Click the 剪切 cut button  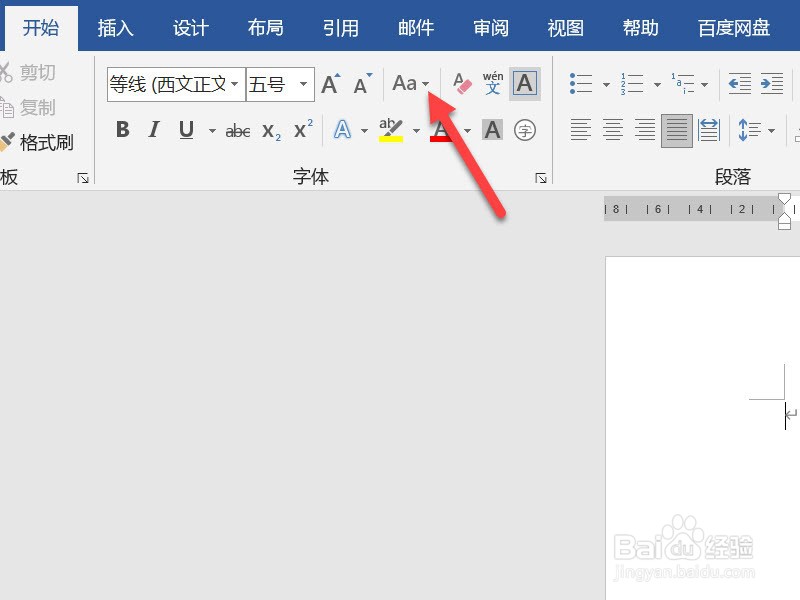(x=28, y=72)
